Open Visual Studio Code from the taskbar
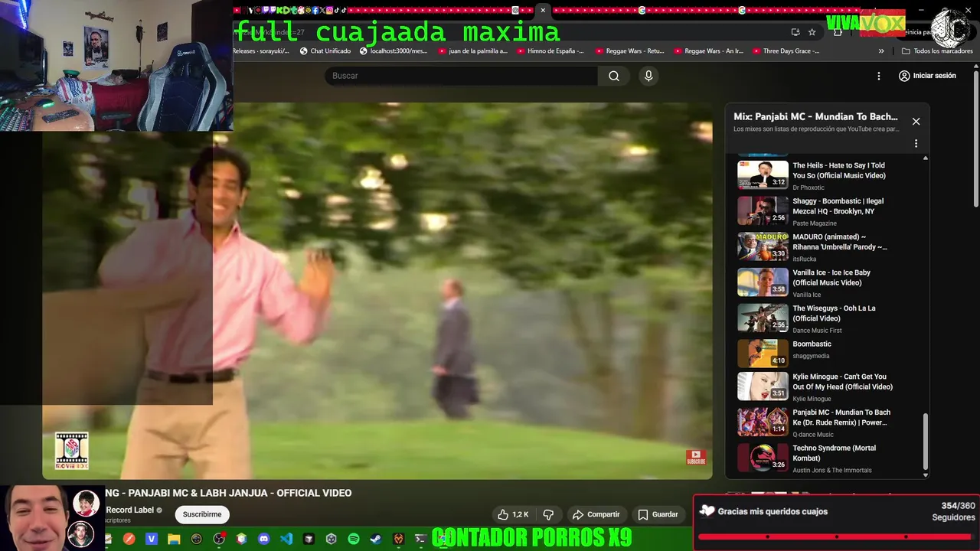This screenshot has height=551, width=980. [x=286, y=539]
